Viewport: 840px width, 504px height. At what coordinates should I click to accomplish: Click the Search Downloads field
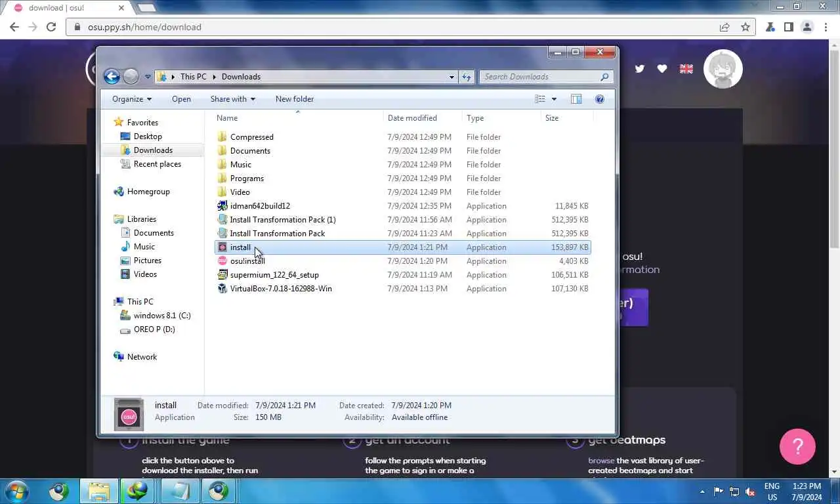click(x=546, y=77)
